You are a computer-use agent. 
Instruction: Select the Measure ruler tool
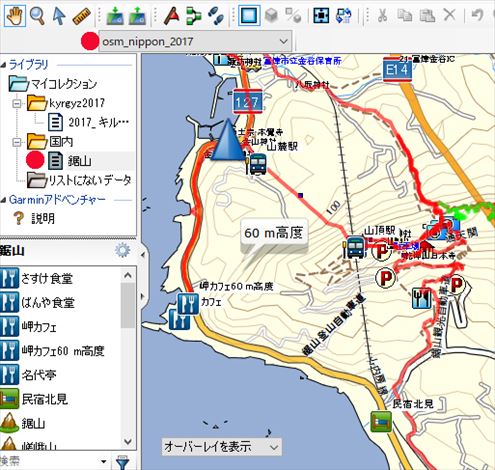coord(81,16)
